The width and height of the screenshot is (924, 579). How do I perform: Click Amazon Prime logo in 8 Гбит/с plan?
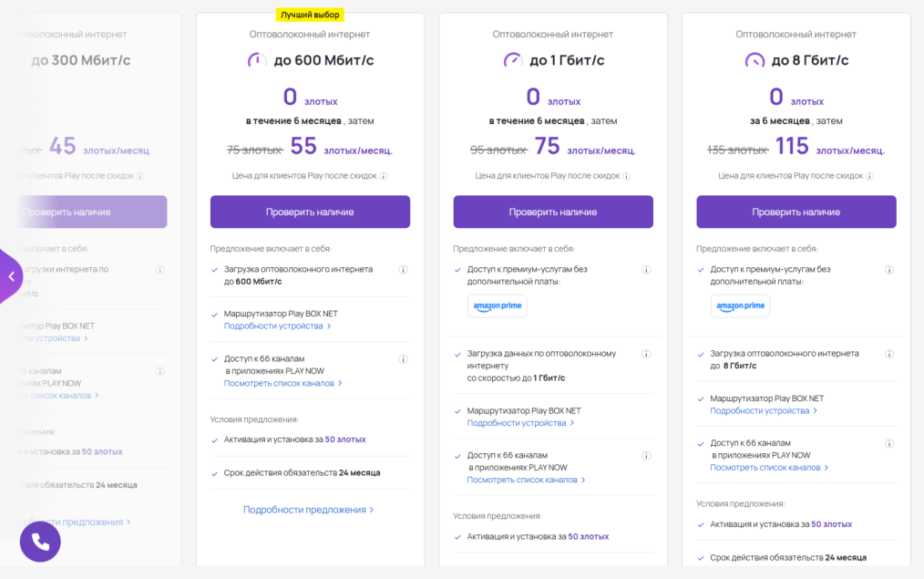740,306
